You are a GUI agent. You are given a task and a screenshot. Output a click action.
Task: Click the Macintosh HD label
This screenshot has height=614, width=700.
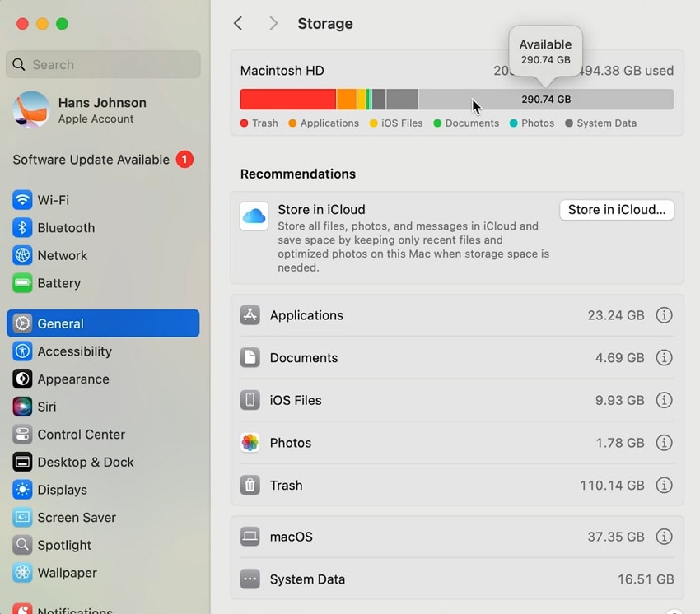pyautogui.click(x=282, y=71)
